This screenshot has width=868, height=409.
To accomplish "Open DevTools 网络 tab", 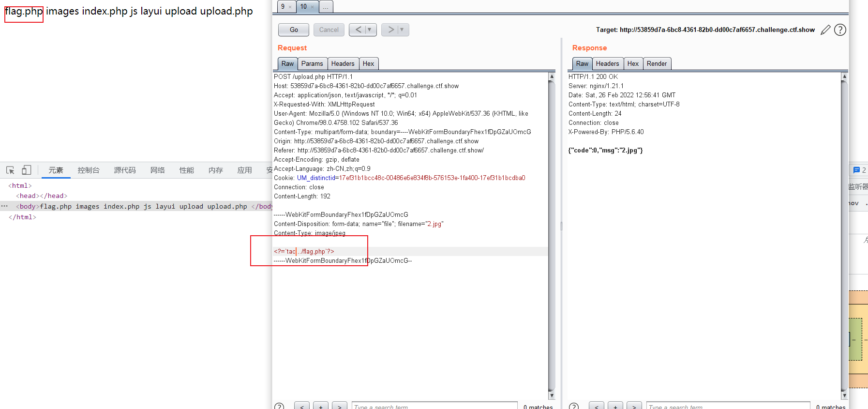I will [158, 170].
